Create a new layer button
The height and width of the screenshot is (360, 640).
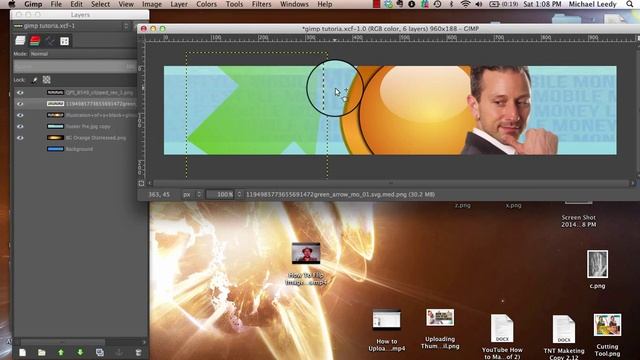(x=22, y=352)
